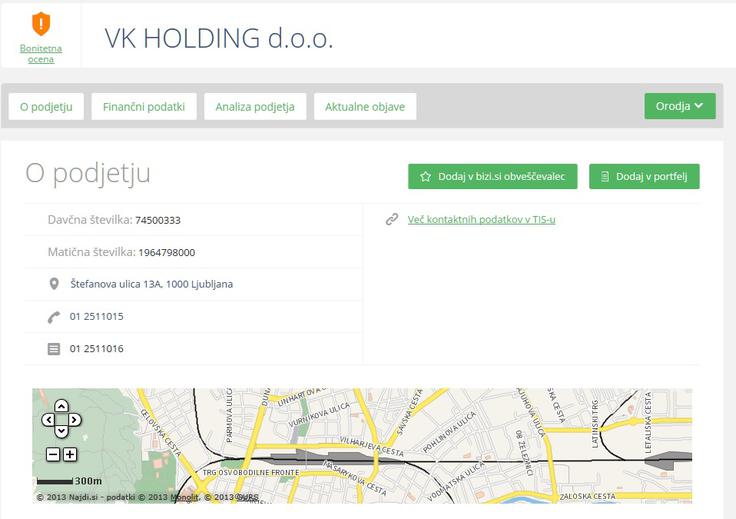Click the phone handset icon
This screenshot has width=736, height=519.
[x=54, y=317]
